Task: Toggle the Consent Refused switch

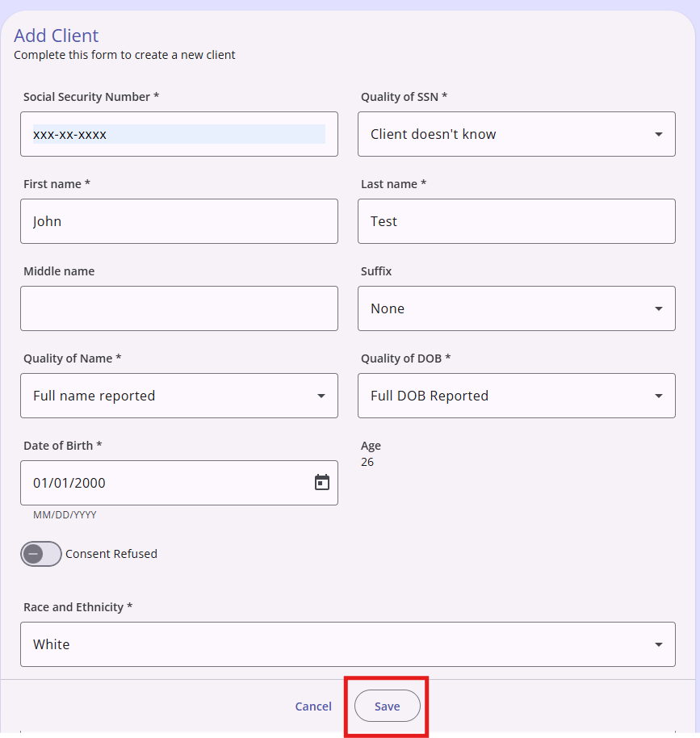Action: (x=41, y=554)
